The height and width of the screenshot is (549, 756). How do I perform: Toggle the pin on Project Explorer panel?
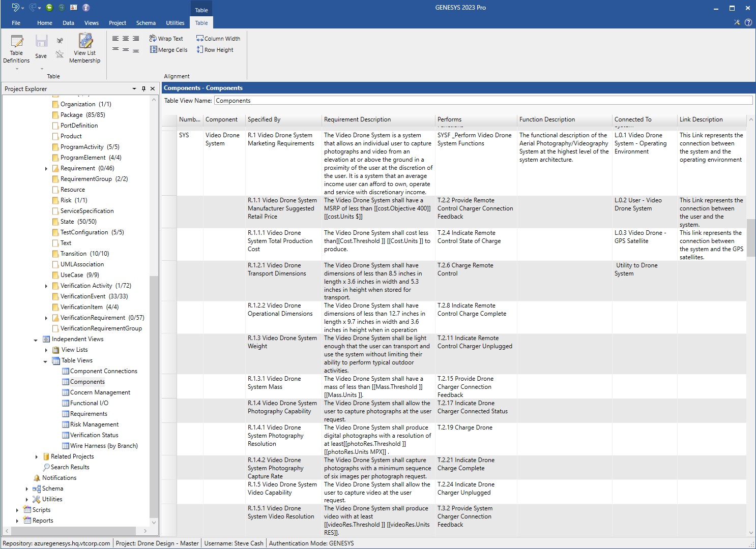coord(143,88)
